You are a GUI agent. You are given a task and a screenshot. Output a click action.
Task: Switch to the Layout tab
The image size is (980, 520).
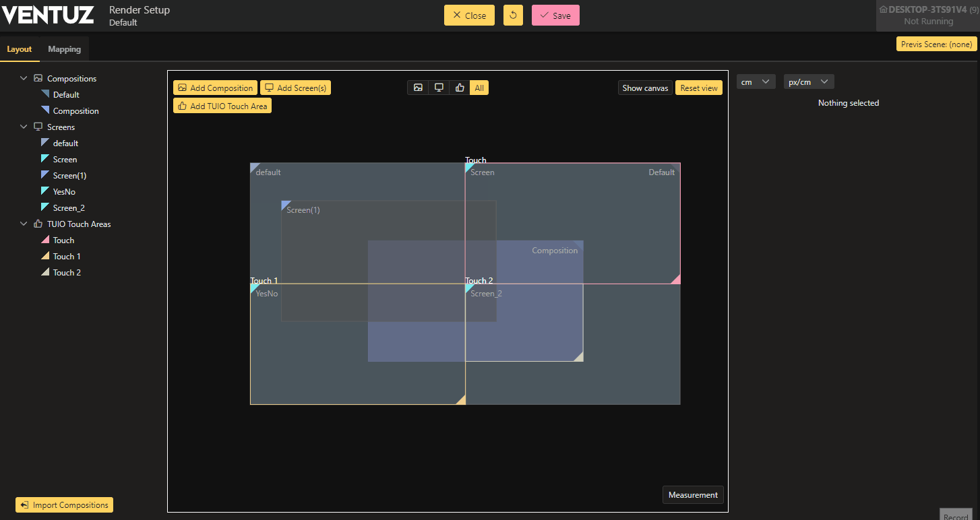[x=20, y=49]
